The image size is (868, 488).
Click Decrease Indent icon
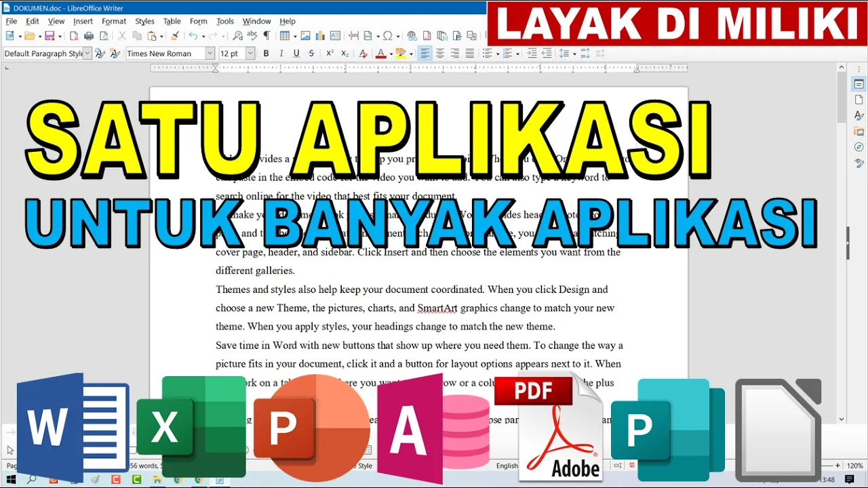tap(547, 54)
